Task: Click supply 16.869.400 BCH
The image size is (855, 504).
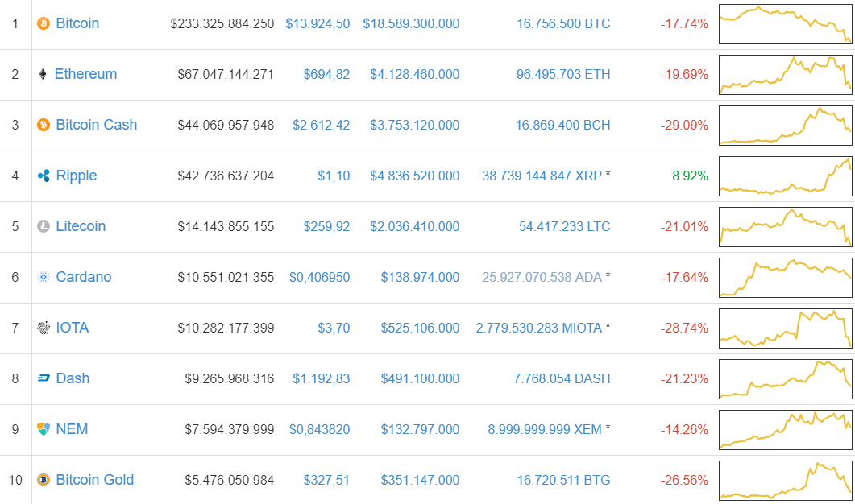Action: click(562, 125)
